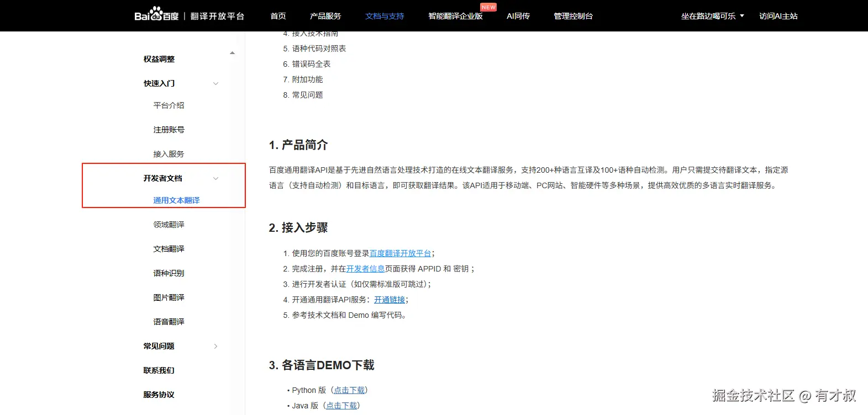The width and height of the screenshot is (868, 415).
Task: Open 服务协议 in the sidebar
Action: (x=159, y=395)
